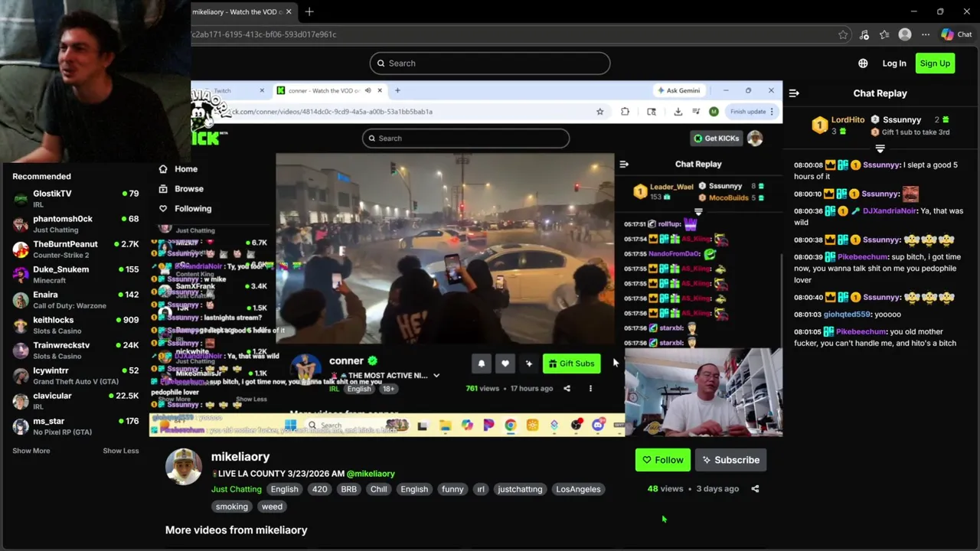
Task: Open the browser profile avatar
Action: 905,34
